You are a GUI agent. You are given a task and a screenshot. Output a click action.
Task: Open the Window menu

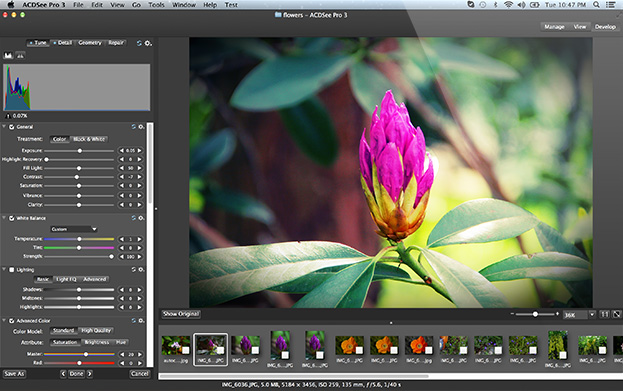184,5
